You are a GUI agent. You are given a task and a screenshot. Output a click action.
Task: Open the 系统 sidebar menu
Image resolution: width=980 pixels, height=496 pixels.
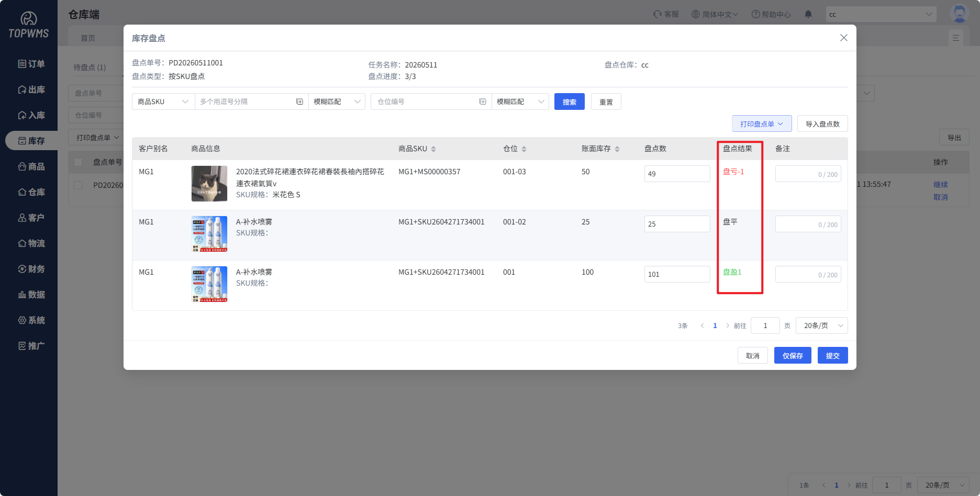coord(31,320)
